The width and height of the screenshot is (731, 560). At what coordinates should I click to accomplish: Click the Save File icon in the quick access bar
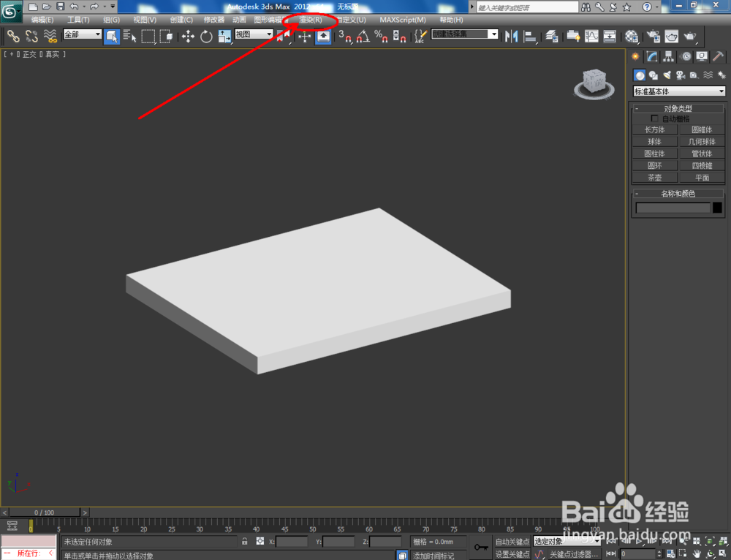point(61,7)
